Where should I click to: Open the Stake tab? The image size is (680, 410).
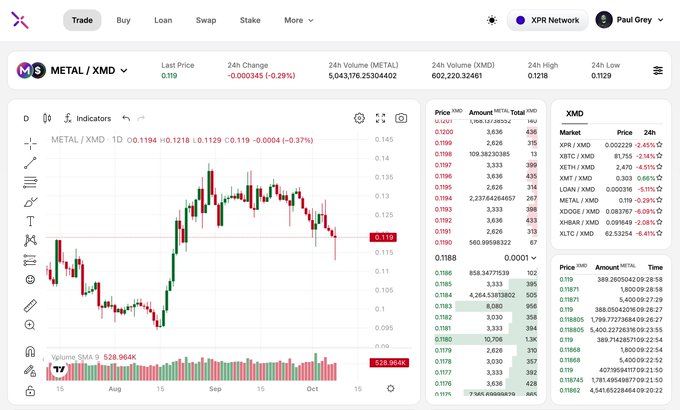[250, 20]
